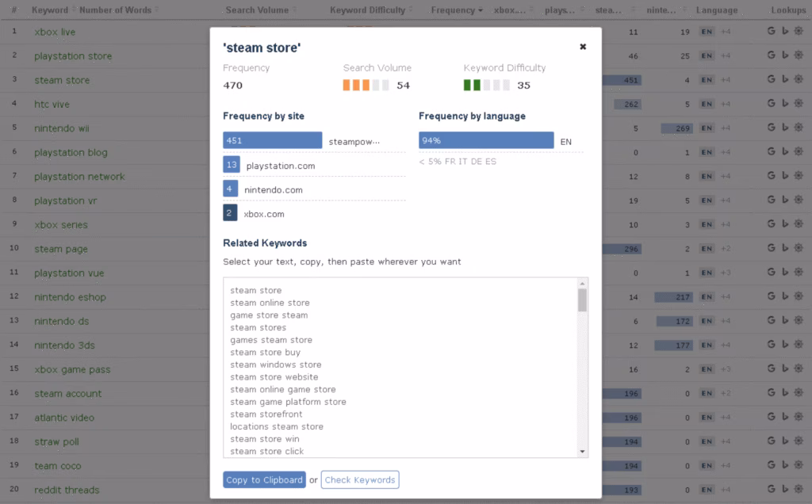Open Google lookup for "nintendo eshop"

[x=770, y=296]
